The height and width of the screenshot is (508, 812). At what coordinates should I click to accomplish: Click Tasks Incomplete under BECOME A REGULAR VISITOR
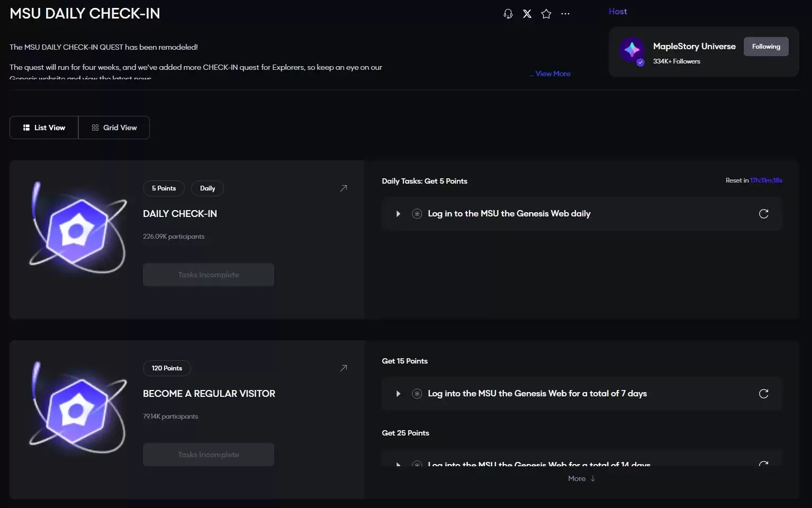[209, 455]
